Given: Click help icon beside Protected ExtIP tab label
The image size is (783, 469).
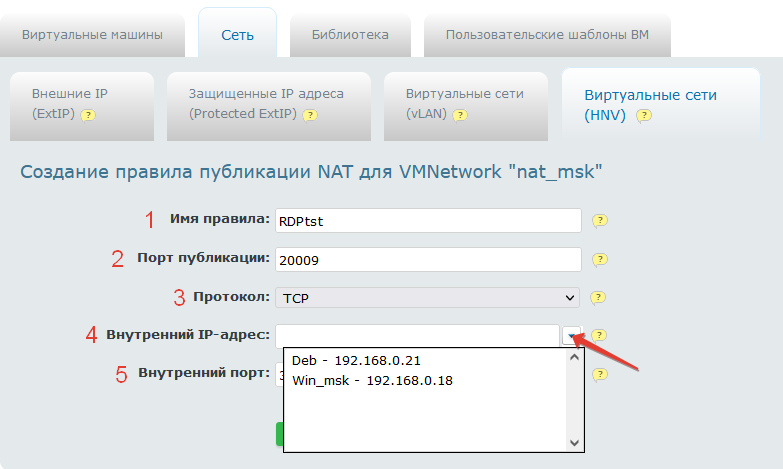Looking at the screenshot, I should 310,115.
